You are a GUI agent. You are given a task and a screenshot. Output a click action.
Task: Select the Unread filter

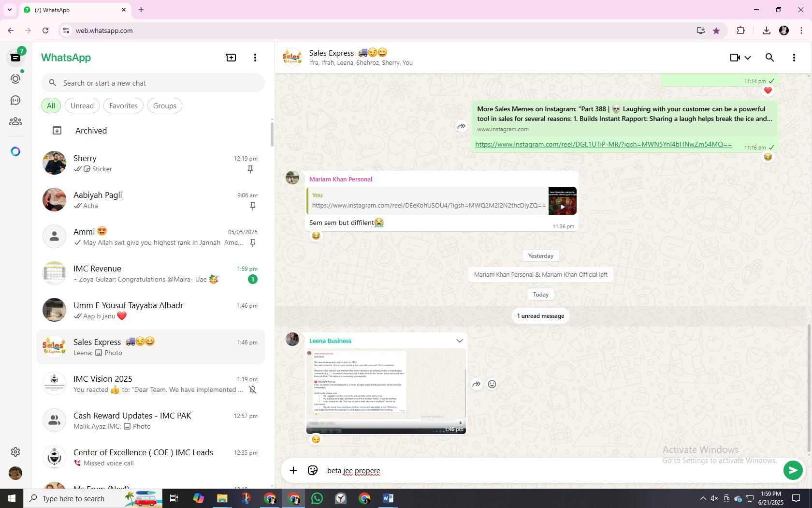pos(82,106)
